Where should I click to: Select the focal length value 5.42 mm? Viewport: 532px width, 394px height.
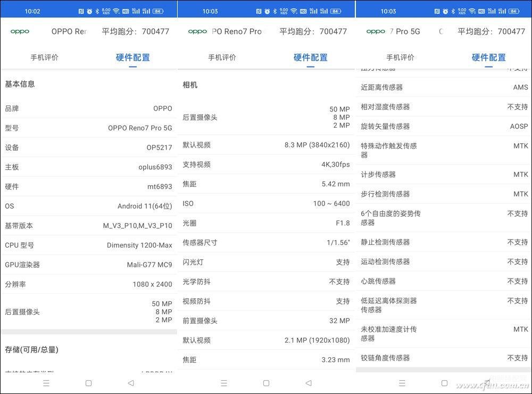[x=336, y=184]
